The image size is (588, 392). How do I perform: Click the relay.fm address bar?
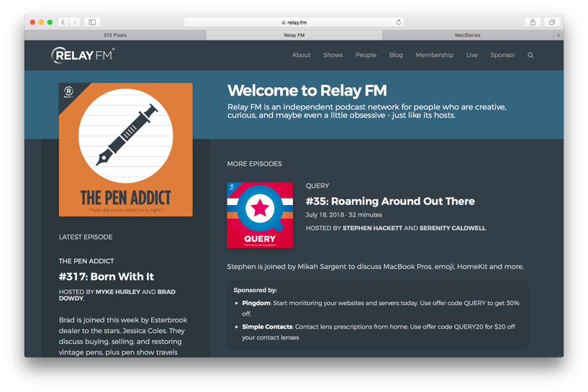(x=294, y=22)
